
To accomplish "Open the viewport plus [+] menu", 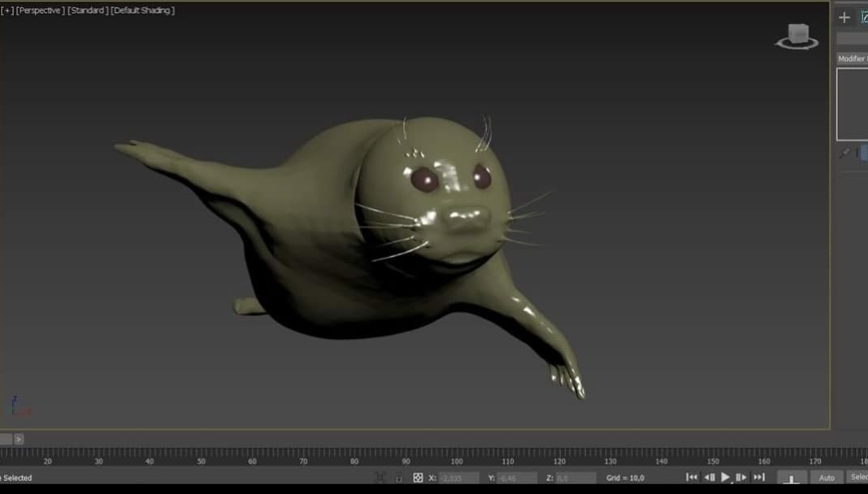I will coord(7,11).
